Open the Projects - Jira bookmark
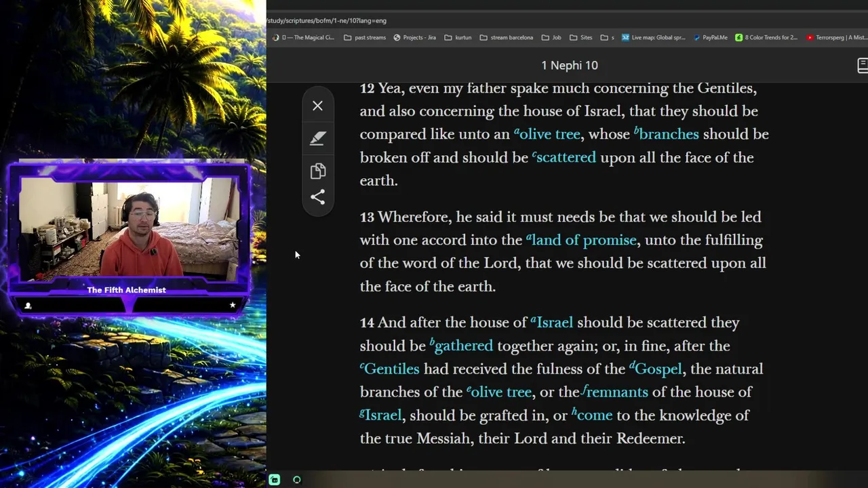The width and height of the screenshot is (868, 488). click(414, 38)
